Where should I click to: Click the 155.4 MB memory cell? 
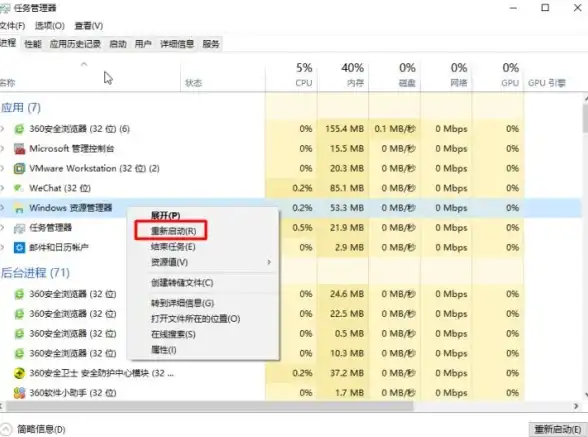[x=344, y=129]
